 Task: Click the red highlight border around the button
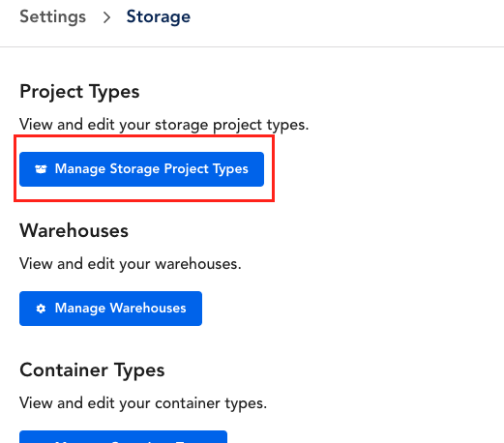(x=144, y=136)
